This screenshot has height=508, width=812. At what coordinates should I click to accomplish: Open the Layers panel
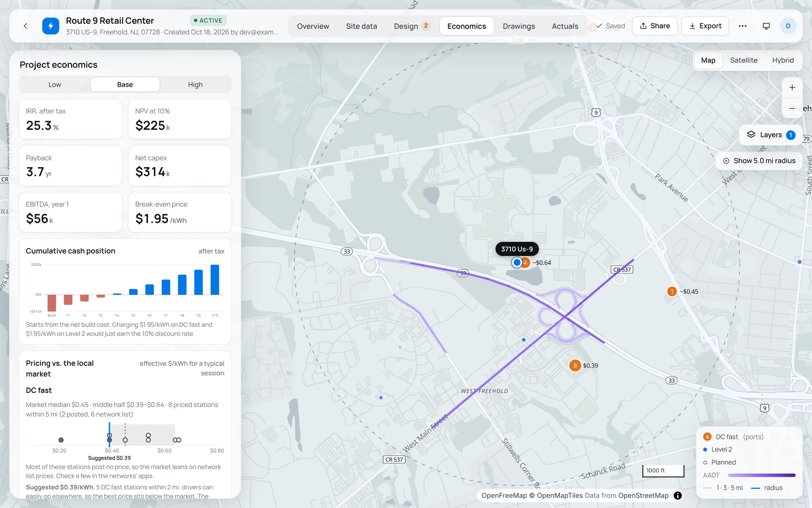771,135
